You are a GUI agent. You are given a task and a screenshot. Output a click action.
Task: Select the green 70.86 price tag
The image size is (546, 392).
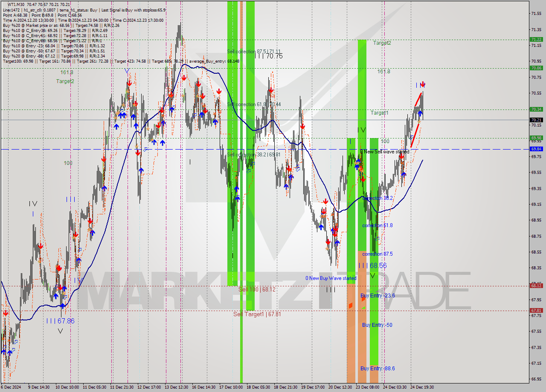(536, 68)
